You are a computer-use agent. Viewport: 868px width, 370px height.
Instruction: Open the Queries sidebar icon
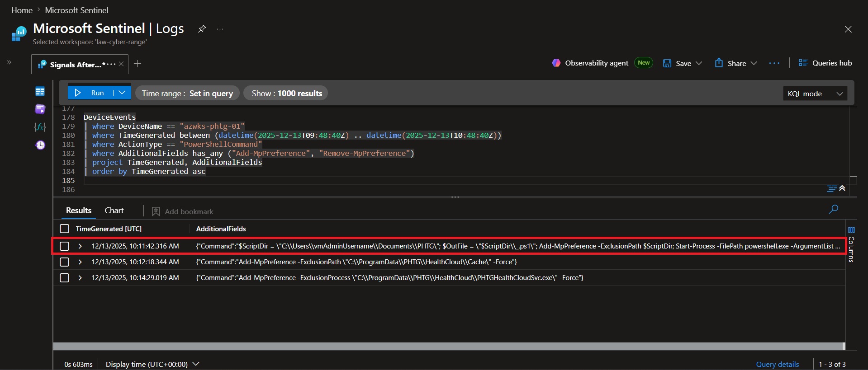tap(40, 109)
